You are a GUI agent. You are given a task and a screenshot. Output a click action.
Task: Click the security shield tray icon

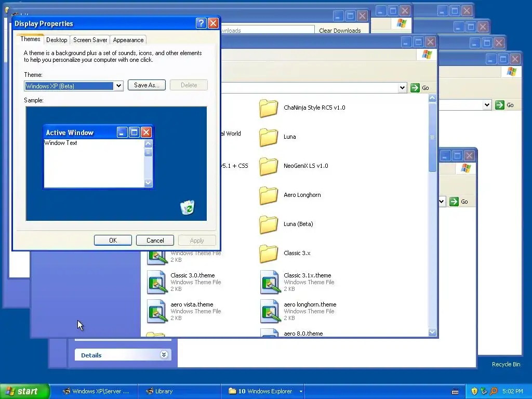point(474,391)
